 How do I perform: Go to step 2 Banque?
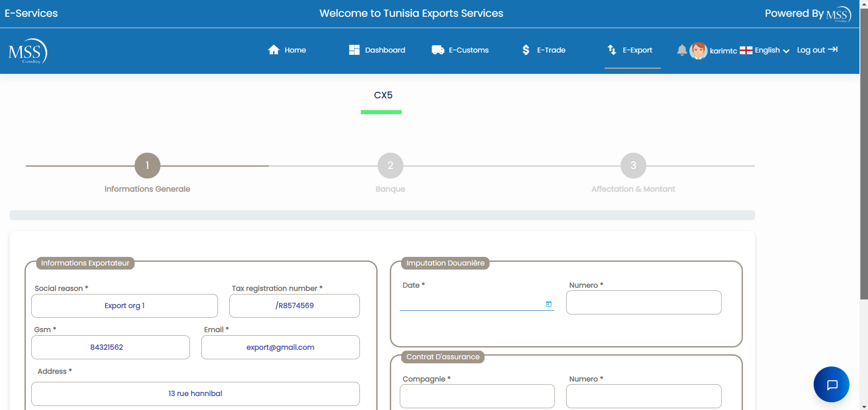click(x=390, y=166)
